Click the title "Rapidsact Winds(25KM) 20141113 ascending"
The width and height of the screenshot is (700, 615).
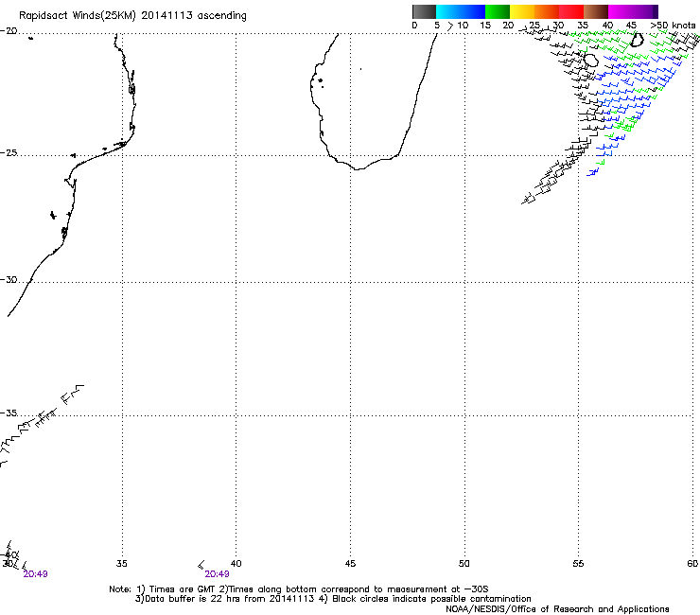(132, 16)
